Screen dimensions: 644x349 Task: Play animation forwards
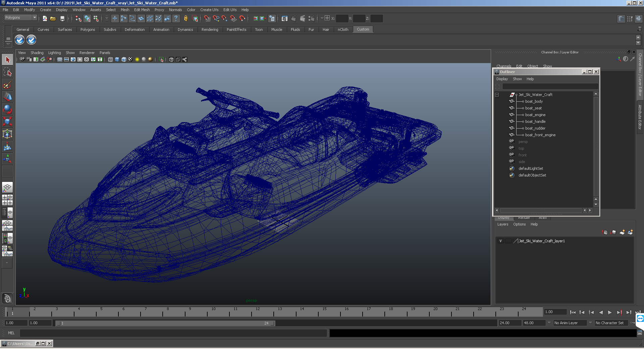pos(610,312)
